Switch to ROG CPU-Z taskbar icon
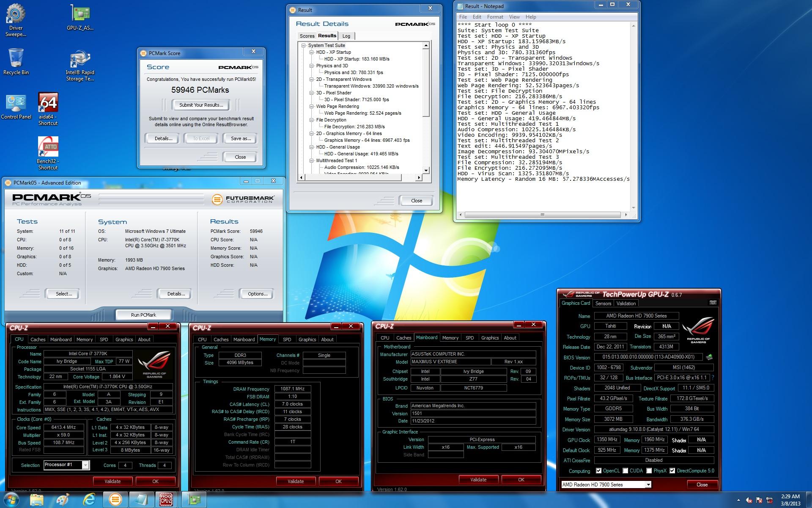Screen dimensions: 812x508 [166, 500]
